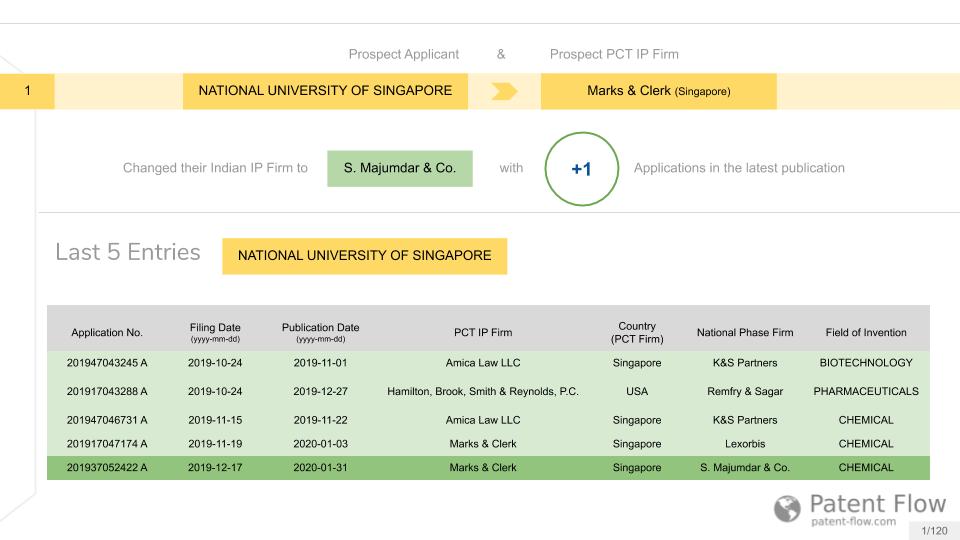
Task: Click the Publication Date column header
Action: click(320, 332)
